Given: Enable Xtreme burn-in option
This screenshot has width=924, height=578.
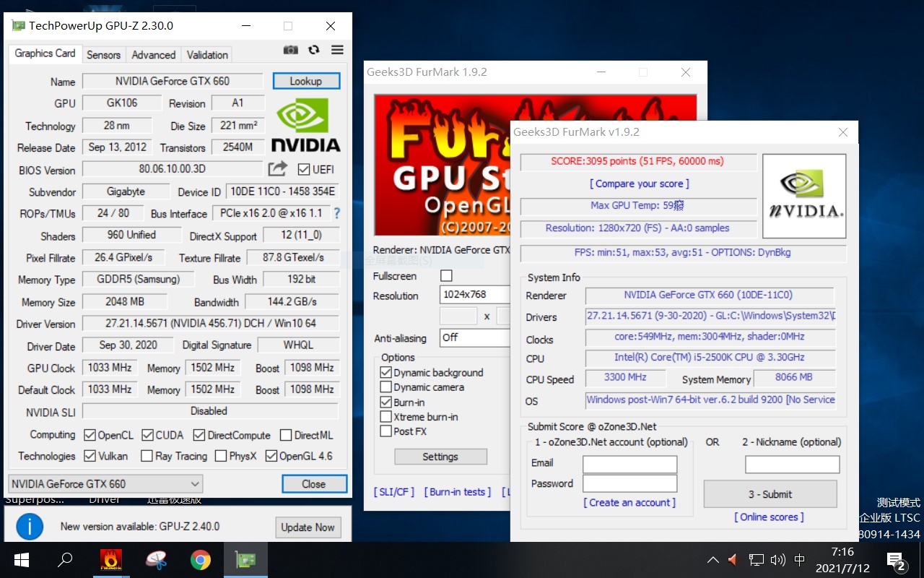Looking at the screenshot, I should click(385, 417).
